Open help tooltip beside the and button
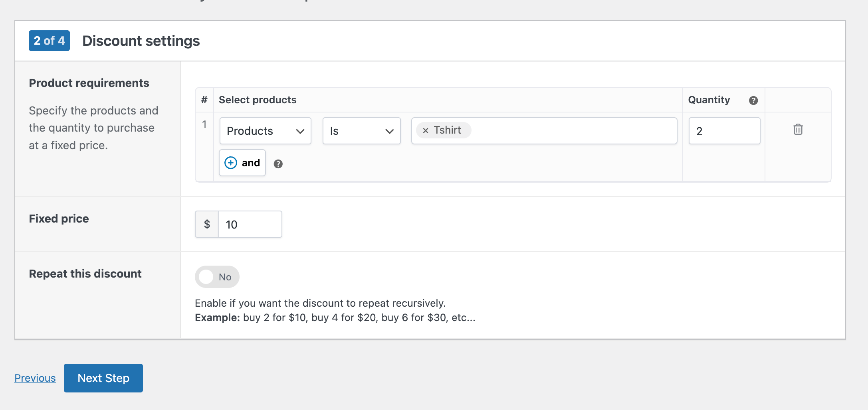Screen dimensions: 868x410 278,164
